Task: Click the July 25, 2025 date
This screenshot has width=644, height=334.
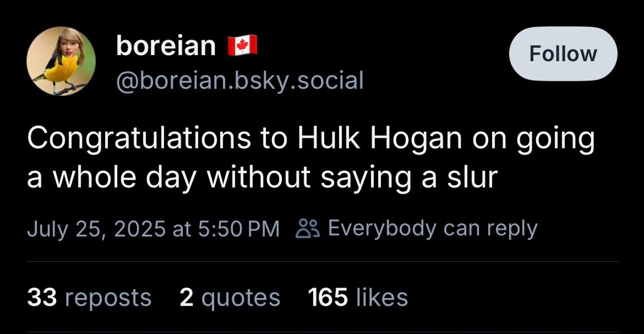Action: click(x=97, y=229)
